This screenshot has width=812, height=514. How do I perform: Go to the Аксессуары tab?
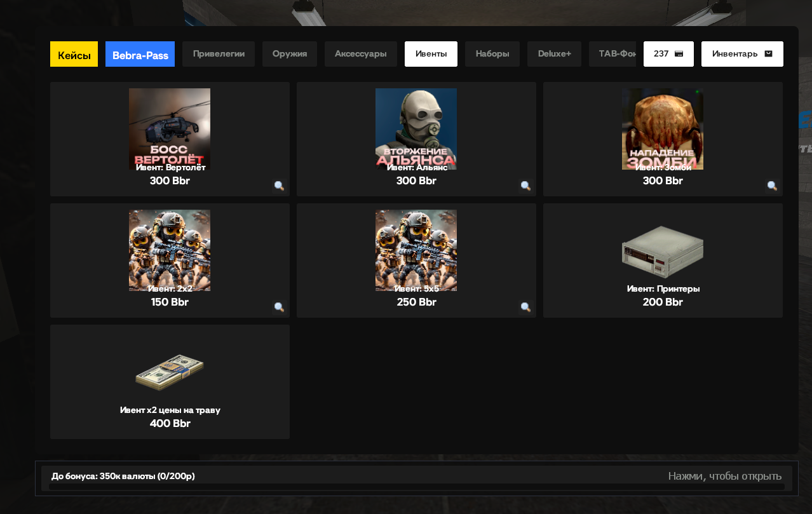(361, 54)
